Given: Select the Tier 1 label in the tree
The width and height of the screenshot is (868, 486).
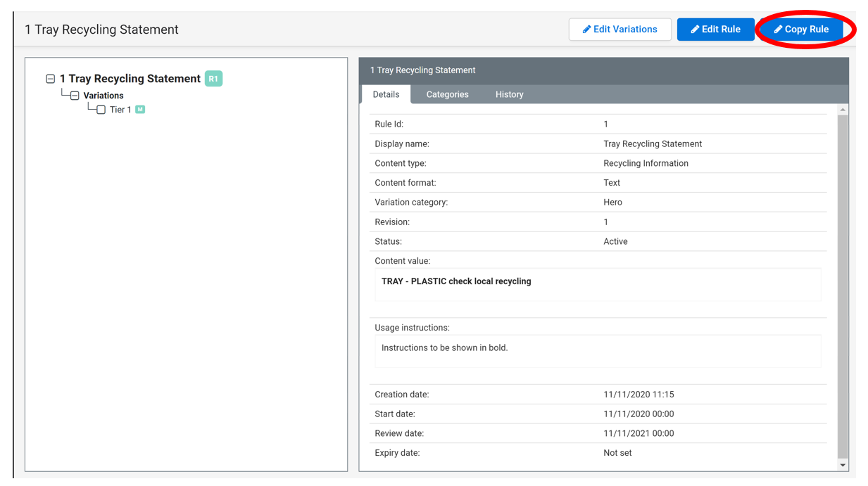Looking at the screenshot, I should (x=120, y=110).
